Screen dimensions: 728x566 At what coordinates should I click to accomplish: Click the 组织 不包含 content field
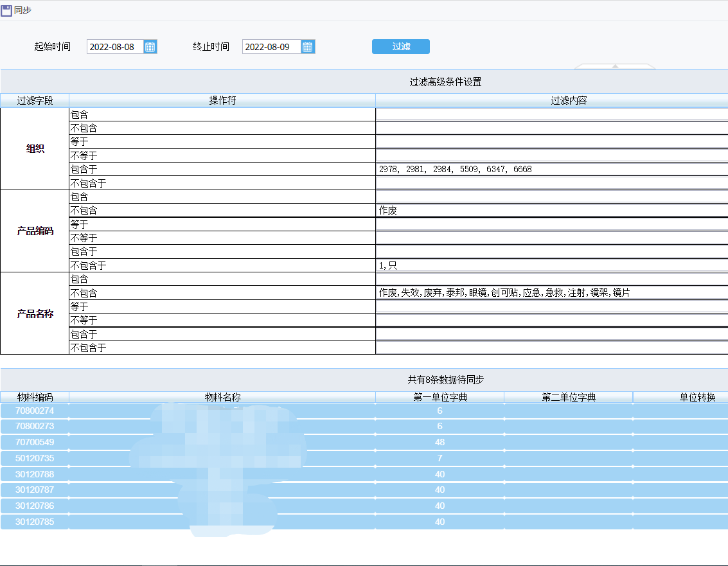[x=552, y=128]
